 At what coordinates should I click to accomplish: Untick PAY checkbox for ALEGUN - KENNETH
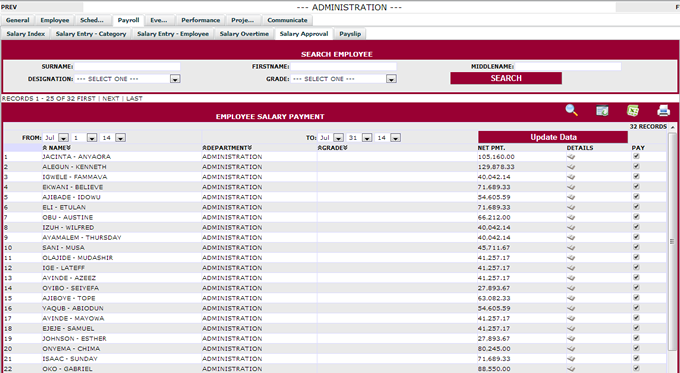(x=636, y=166)
